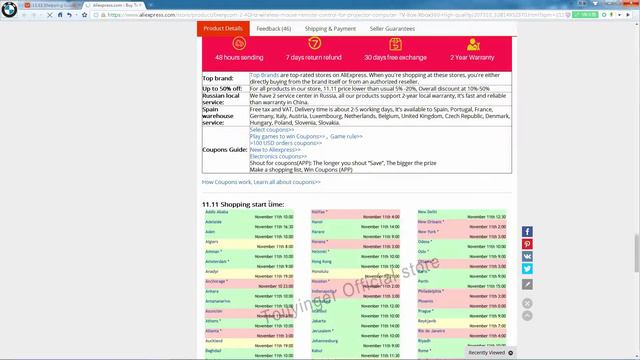Open the Select coupons>> link
The height and width of the screenshot is (360, 640).
(272, 130)
